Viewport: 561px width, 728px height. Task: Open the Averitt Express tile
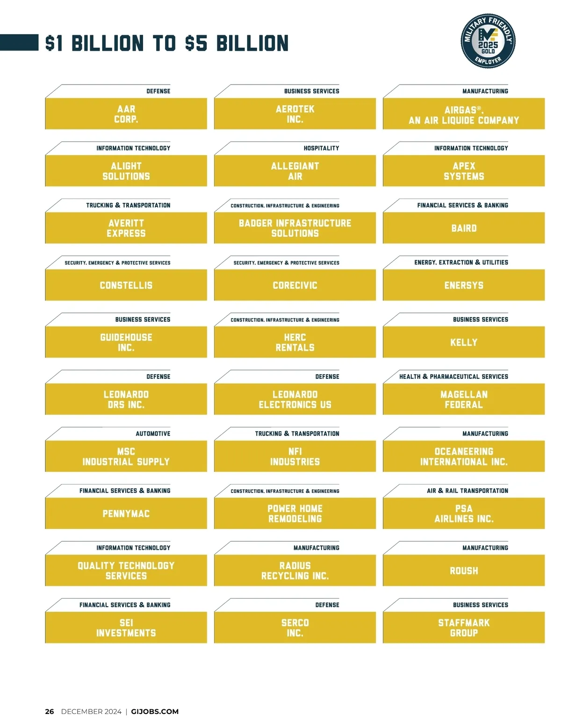pos(126,228)
